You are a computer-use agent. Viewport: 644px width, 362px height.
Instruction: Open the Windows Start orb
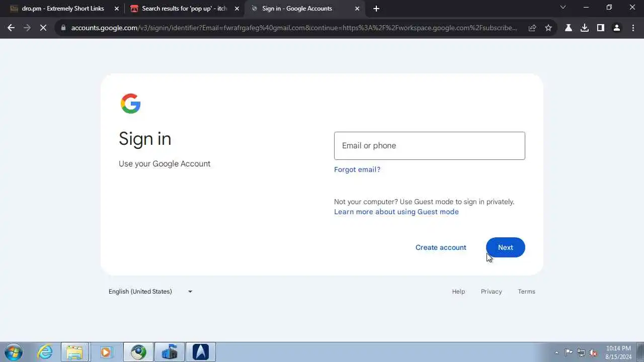(x=13, y=352)
